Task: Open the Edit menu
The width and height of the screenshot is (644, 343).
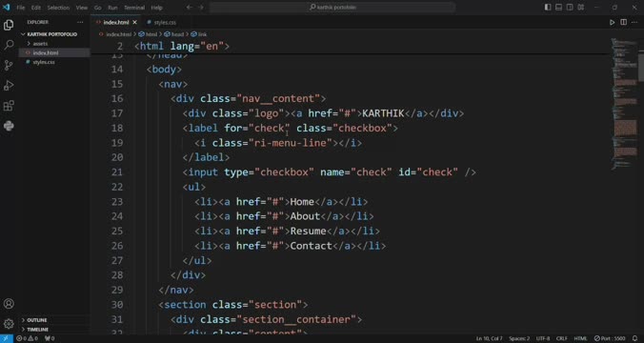Action: (x=36, y=8)
